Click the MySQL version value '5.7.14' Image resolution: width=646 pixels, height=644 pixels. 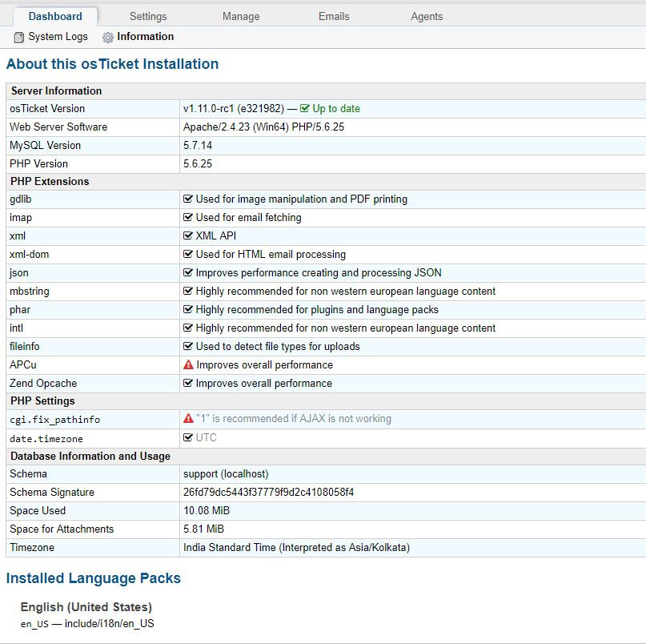(198, 145)
